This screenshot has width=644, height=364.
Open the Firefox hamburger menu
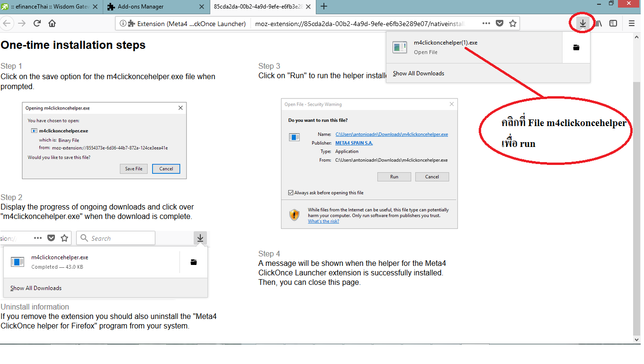tap(632, 23)
